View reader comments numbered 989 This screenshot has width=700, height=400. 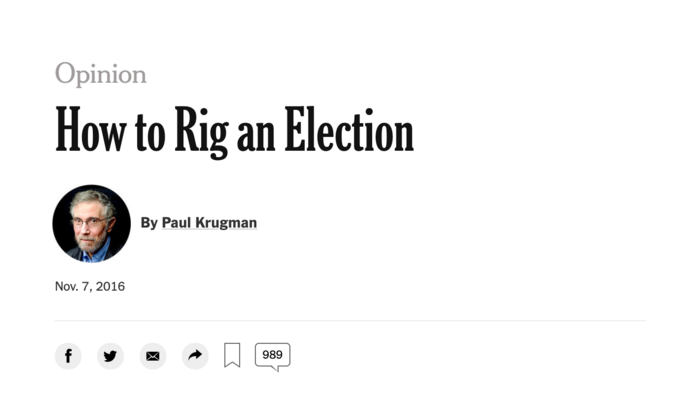(x=272, y=354)
